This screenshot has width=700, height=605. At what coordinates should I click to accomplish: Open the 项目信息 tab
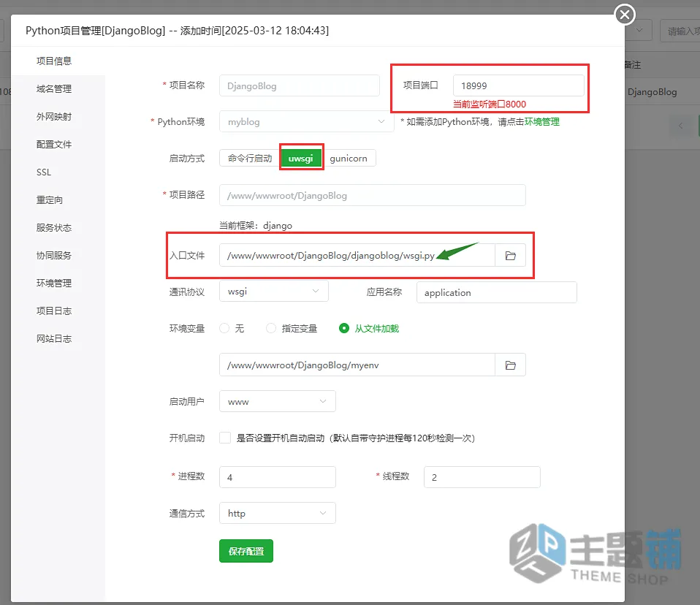pos(54,61)
